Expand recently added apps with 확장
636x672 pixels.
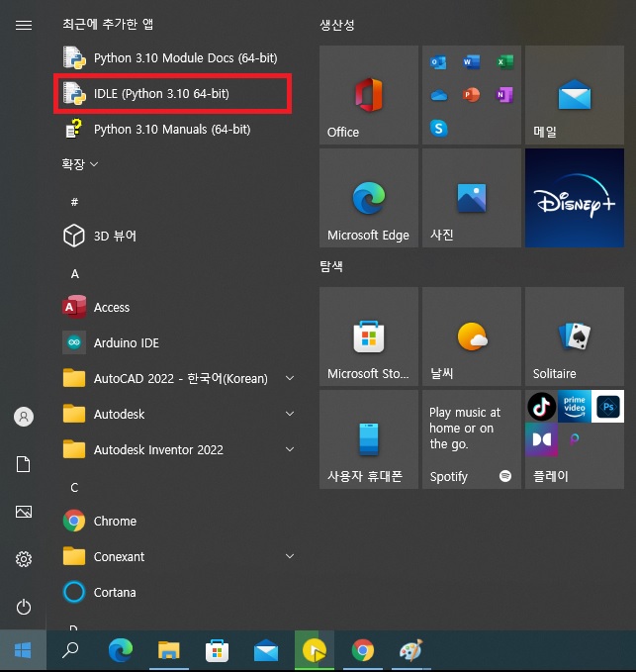(x=80, y=164)
